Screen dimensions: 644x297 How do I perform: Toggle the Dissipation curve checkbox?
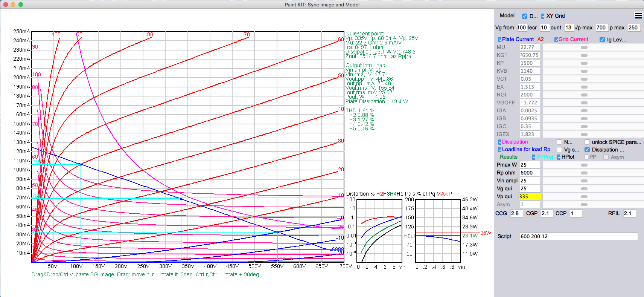(500, 142)
